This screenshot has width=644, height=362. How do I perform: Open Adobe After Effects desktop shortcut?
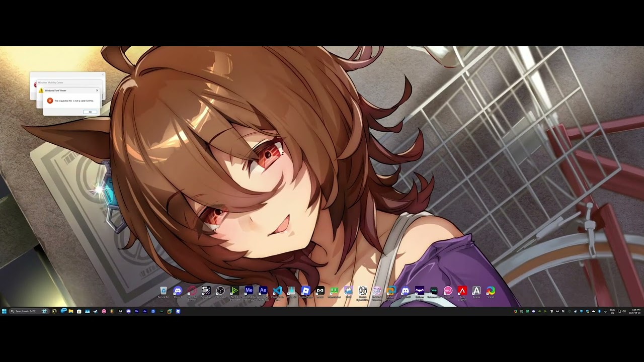[263, 293]
